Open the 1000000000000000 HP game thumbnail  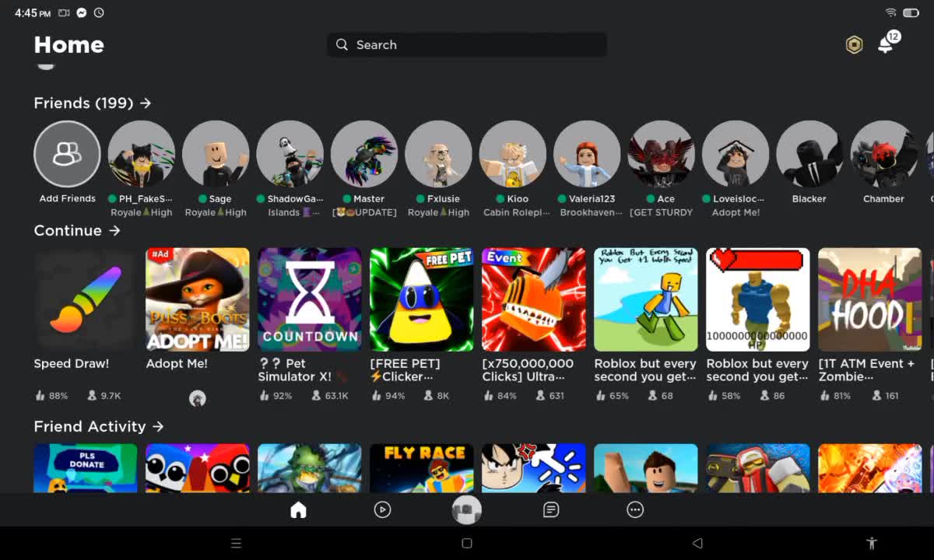[x=758, y=299]
